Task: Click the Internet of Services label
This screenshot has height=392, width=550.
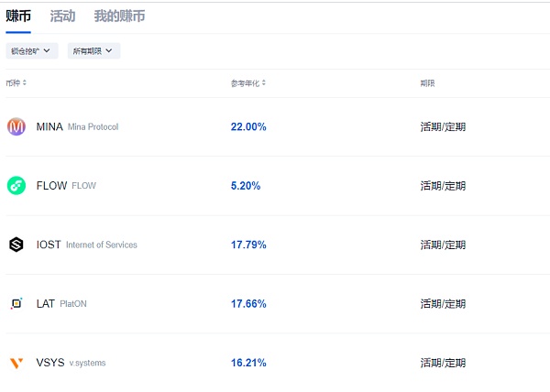Action: pos(101,245)
